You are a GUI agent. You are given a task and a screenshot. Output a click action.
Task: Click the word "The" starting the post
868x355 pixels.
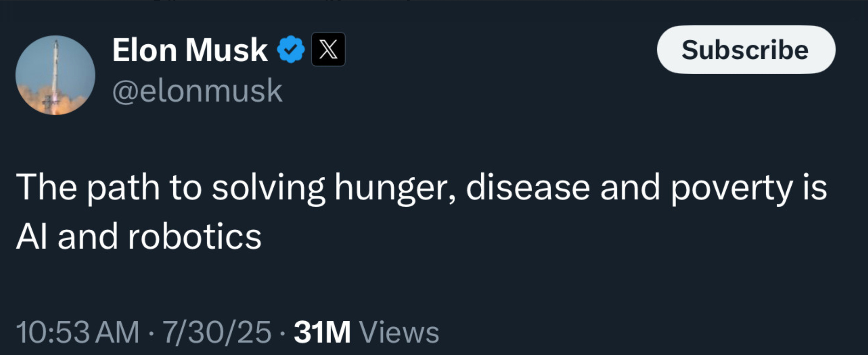coord(46,188)
